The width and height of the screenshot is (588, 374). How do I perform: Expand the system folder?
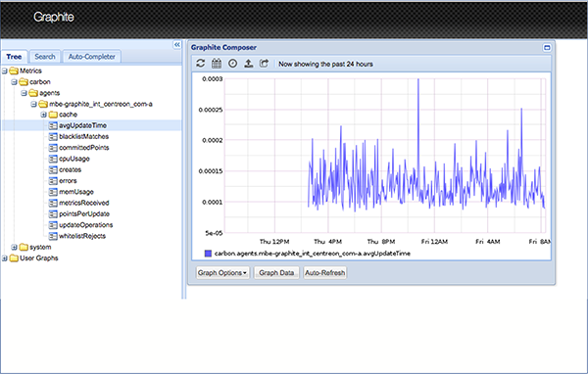(x=14, y=248)
